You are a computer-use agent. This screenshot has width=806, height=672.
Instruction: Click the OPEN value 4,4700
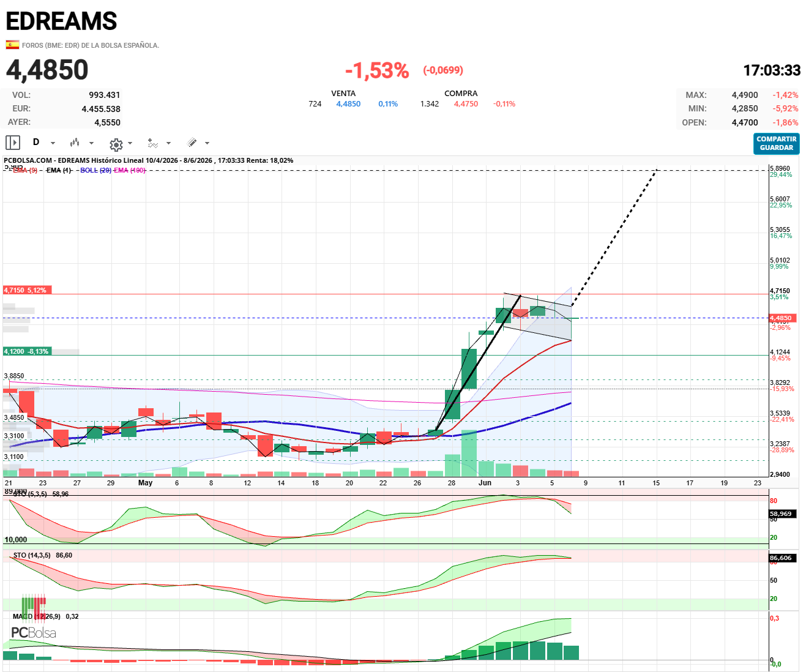tap(745, 122)
